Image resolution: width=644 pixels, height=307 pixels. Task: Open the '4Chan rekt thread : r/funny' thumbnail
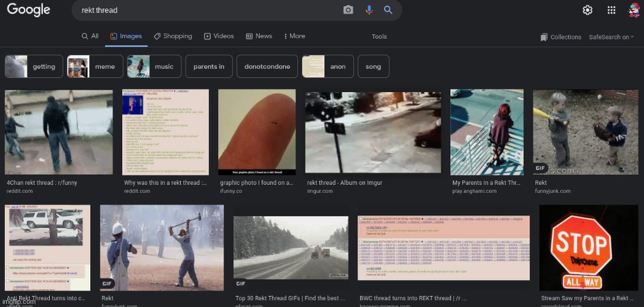coord(59,132)
